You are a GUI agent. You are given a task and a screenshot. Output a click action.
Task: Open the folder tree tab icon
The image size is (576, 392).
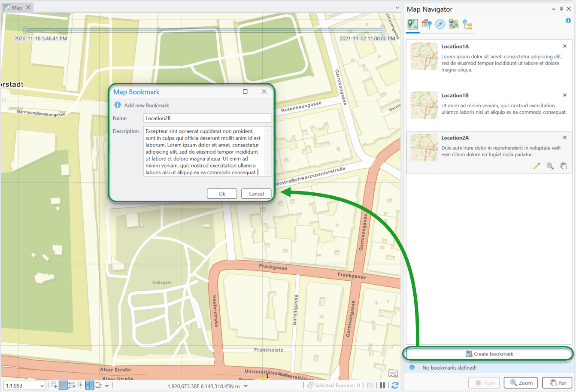tap(467, 24)
